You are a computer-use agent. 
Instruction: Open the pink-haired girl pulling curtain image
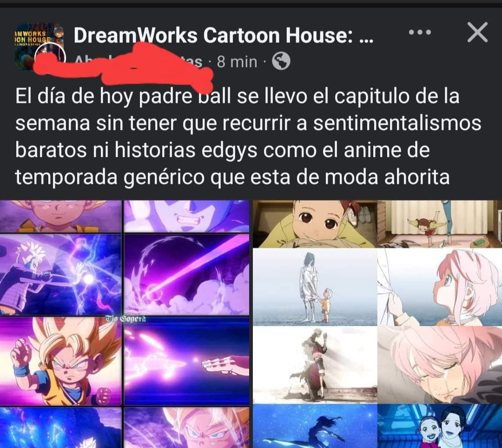pos(440,287)
